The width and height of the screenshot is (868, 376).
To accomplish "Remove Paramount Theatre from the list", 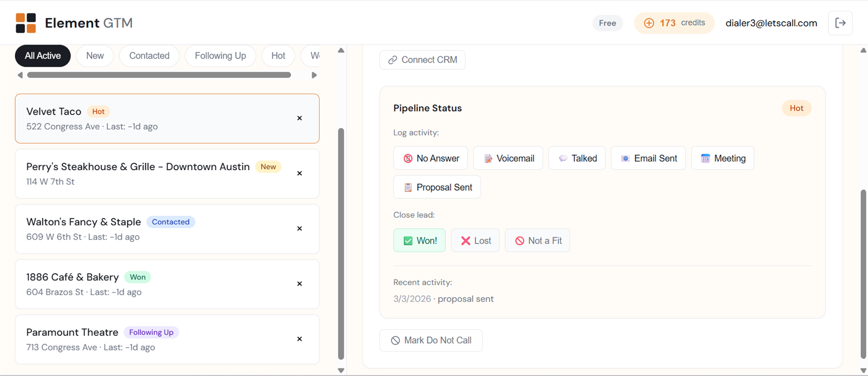I will point(299,339).
